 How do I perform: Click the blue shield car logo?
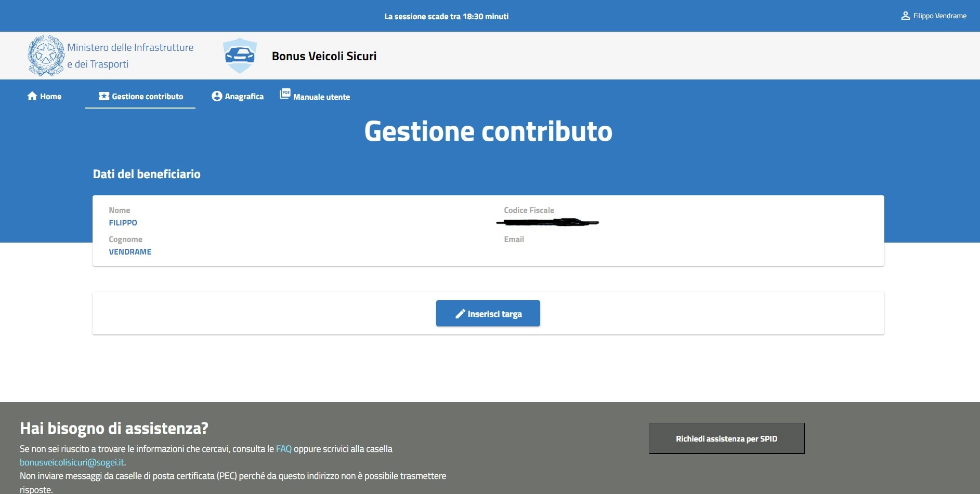pos(240,56)
